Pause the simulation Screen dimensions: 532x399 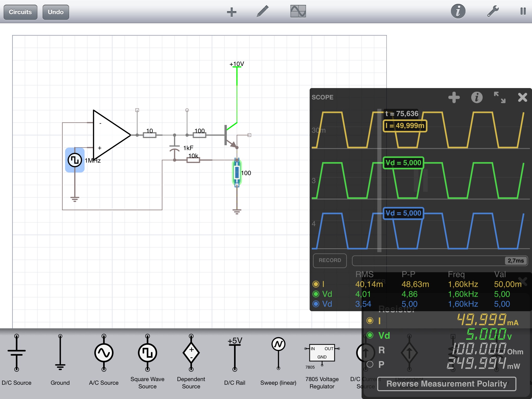coord(523,11)
